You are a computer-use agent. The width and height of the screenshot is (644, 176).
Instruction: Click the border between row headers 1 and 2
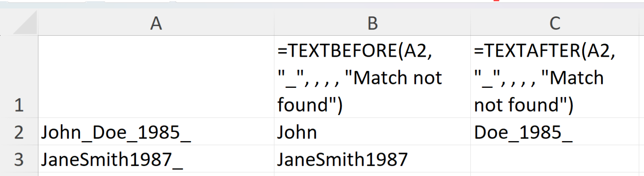pos(19,118)
